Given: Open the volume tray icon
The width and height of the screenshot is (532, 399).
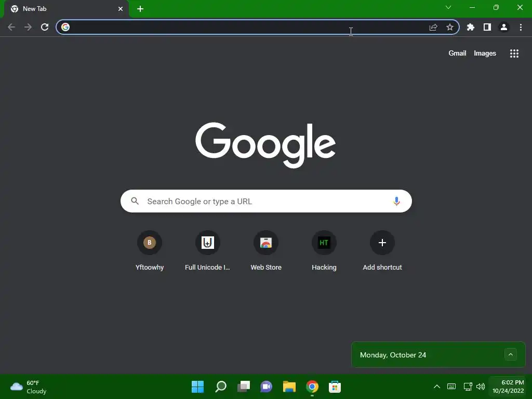Looking at the screenshot, I should tap(481, 387).
